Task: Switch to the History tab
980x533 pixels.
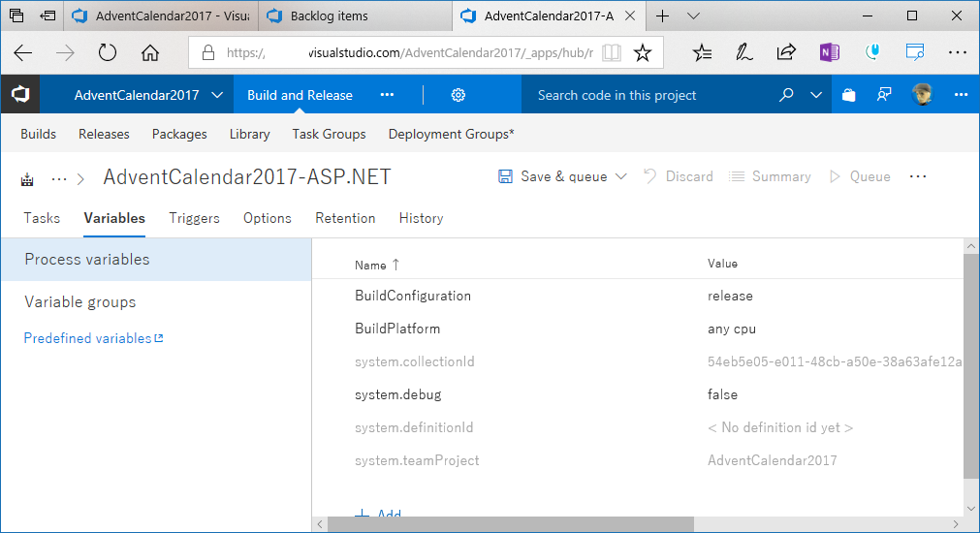Action: click(422, 218)
